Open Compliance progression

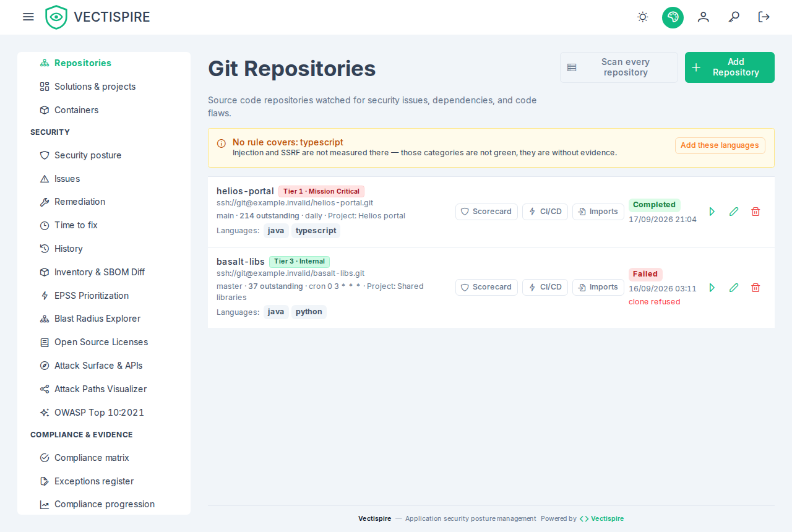click(x=104, y=504)
